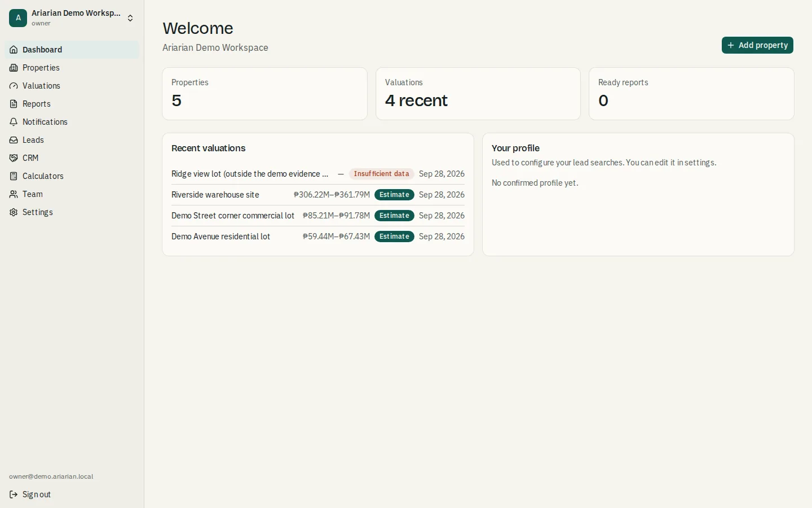Click the ₱59.44M–₱67.43M value range
Screen dimensions: 812x508
click(x=337, y=237)
